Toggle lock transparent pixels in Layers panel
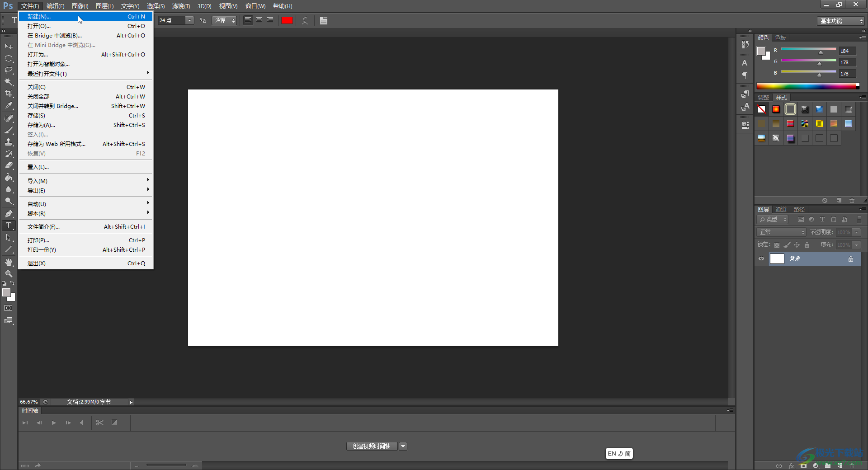Screen dimensions: 868x470 pyautogui.click(x=777, y=245)
